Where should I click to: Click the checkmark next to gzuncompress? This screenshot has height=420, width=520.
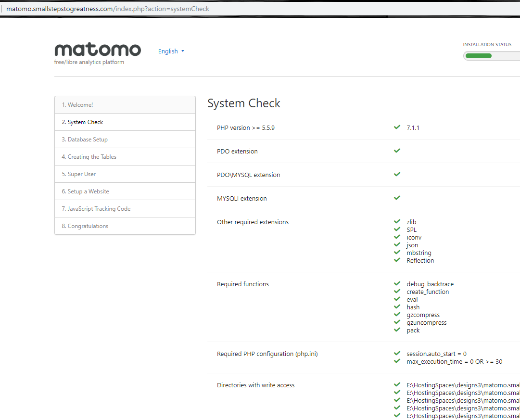(x=397, y=322)
